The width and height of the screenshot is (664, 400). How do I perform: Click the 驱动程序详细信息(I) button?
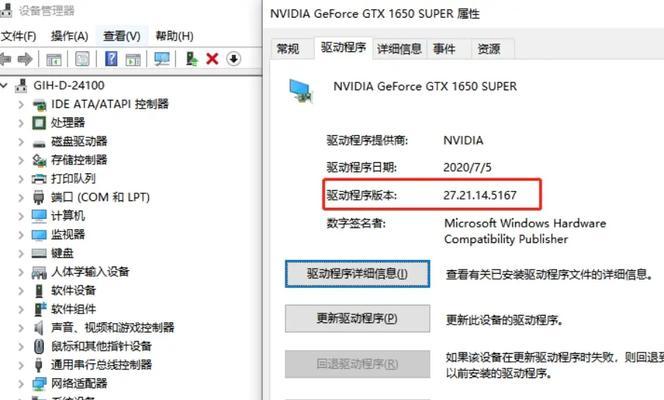tap(357, 274)
